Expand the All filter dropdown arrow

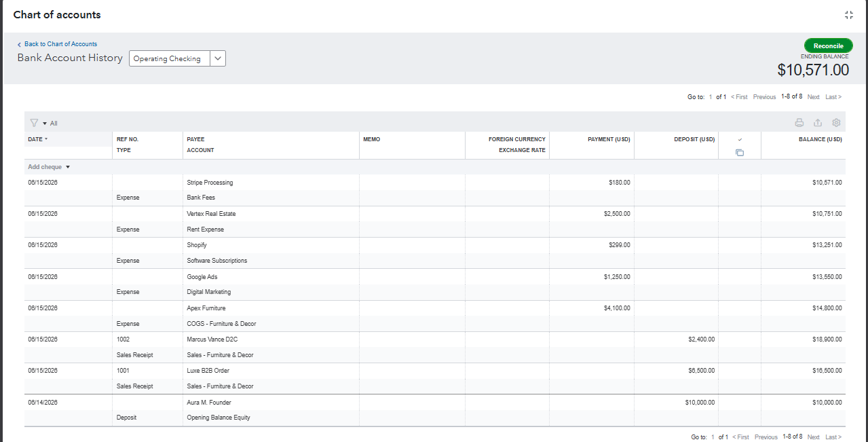[45, 124]
